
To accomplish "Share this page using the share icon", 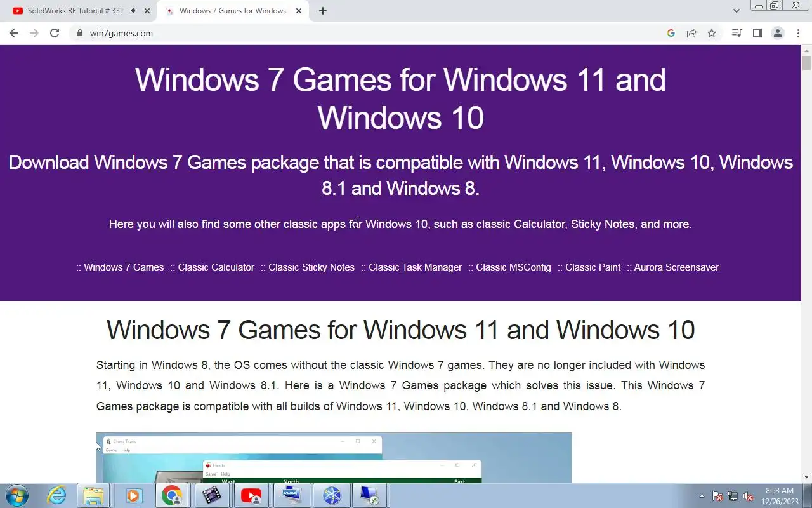I will tap(691, 33).
